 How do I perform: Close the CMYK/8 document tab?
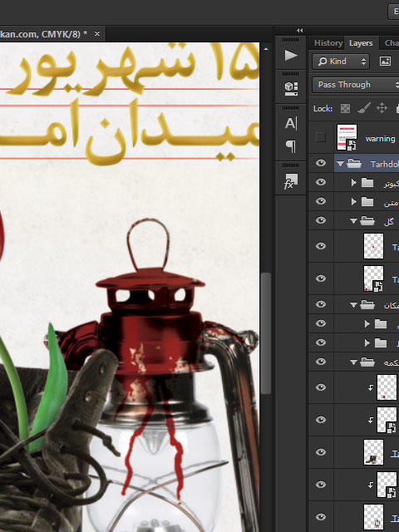tap(97, 33)
